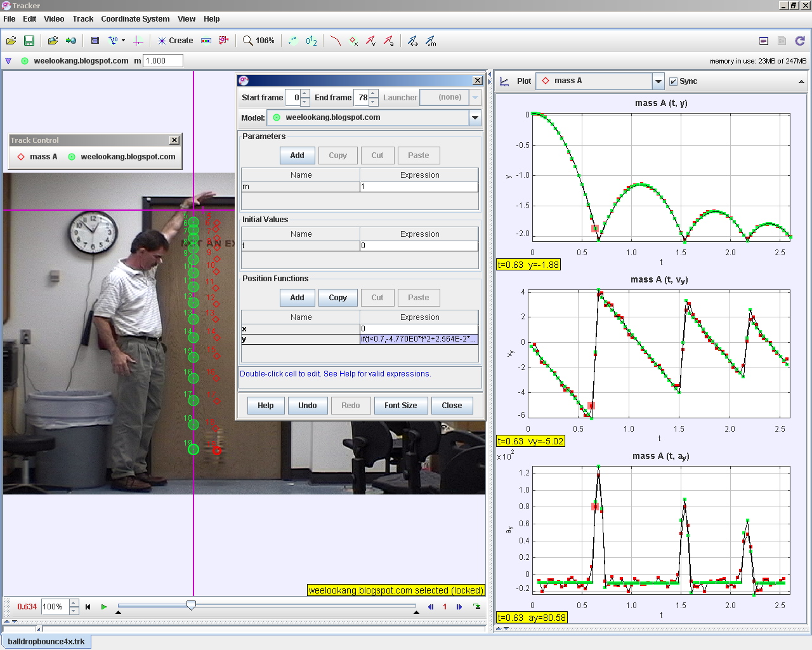The image size is (812, 650).
Task: Open the clip settings film icon
Action: [x=95, y=41]
